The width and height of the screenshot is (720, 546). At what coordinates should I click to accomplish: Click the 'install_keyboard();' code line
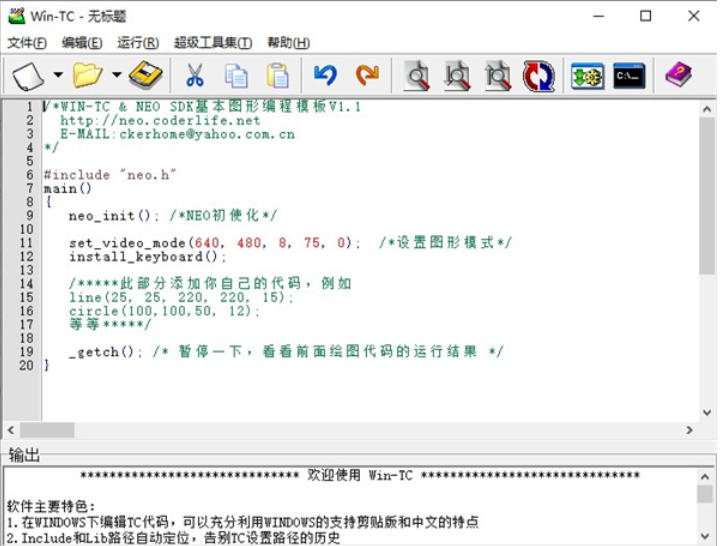tap(147, 257)
